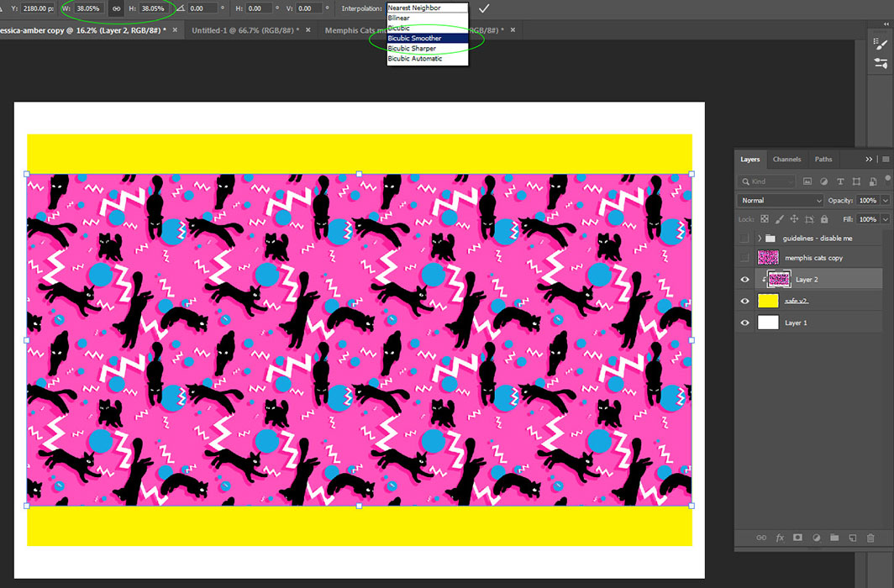The height and width of the screenshot is (588, 894).
Task: Toggle the layer filtering on/off switch
Action: point(888,179)
